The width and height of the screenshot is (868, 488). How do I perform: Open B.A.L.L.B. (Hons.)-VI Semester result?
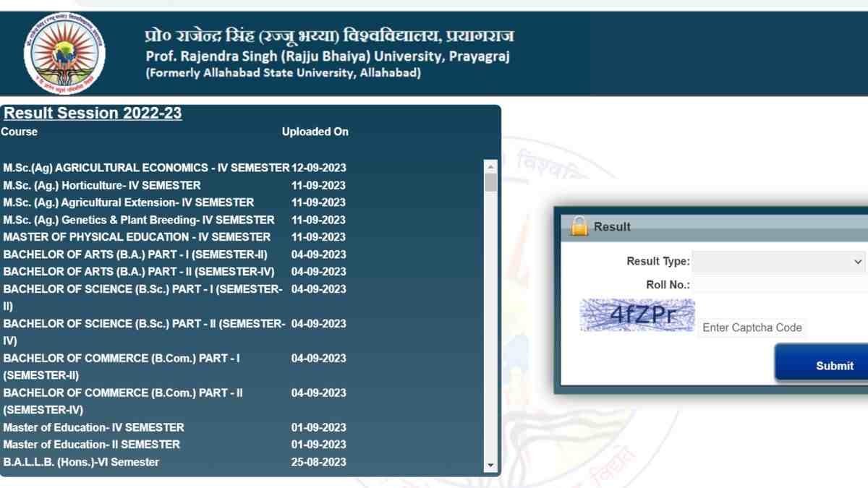tap(81, 462)
